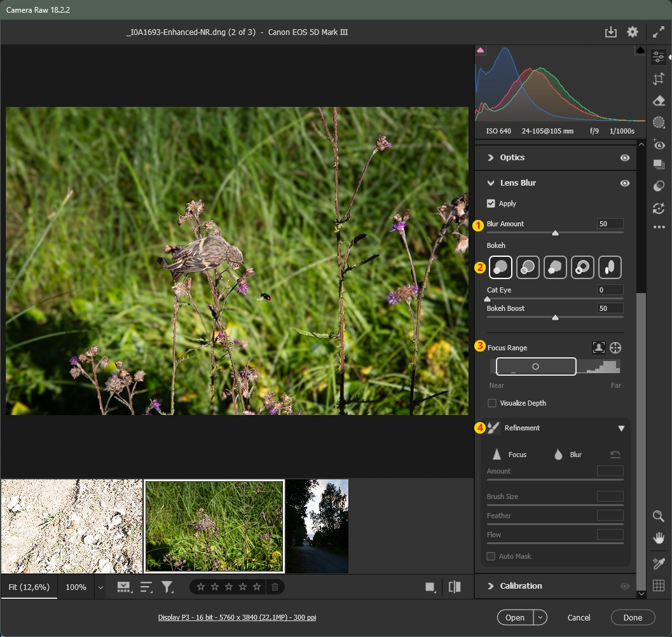
Task: Click the subject focus icon beside Focus Range
Action: tap(598, 348)
